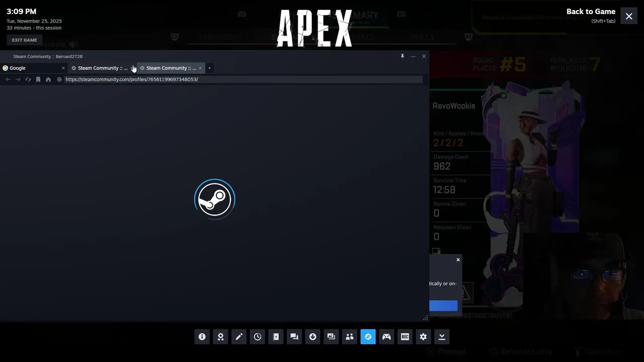Close the overlay browser window

coord(424,56)
